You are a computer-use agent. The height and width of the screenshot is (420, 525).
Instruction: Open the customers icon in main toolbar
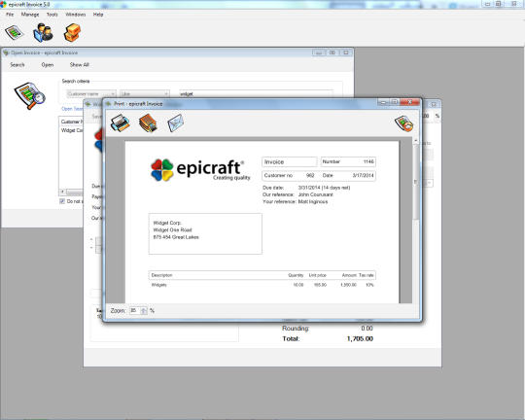coord(43,32)
